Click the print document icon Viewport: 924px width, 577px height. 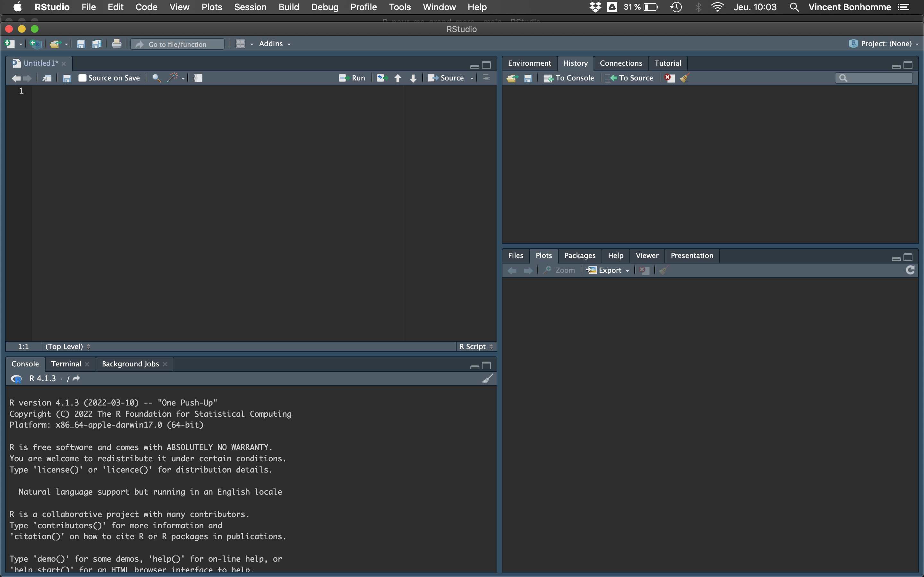pos(116,44)
